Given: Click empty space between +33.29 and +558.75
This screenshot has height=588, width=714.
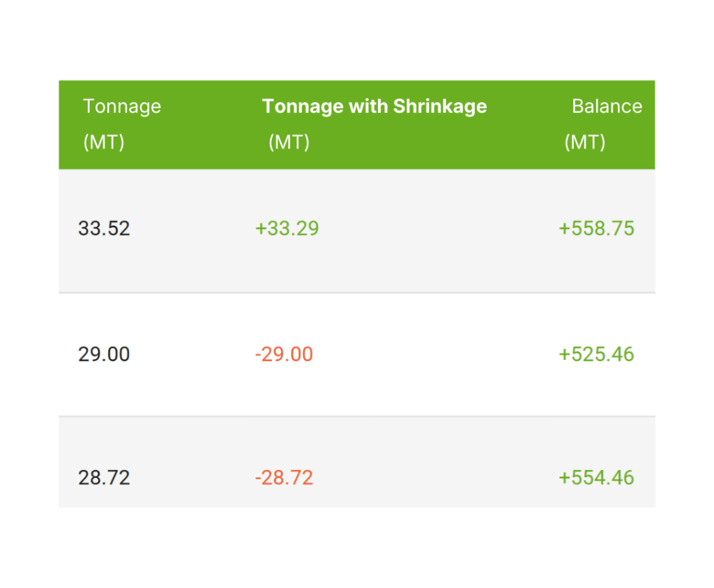Looking at the screenshot, I should 439,229.
